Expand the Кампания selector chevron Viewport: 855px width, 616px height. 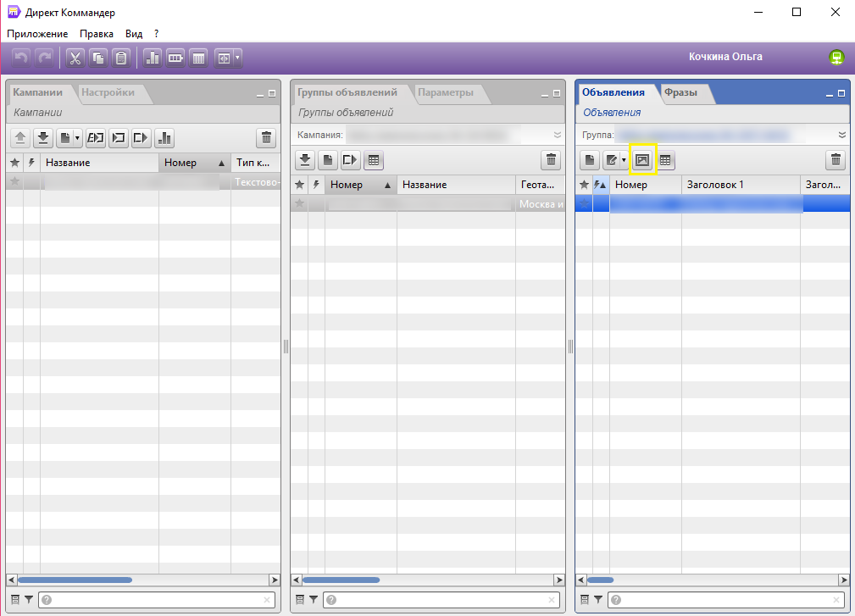click(558, 135)
